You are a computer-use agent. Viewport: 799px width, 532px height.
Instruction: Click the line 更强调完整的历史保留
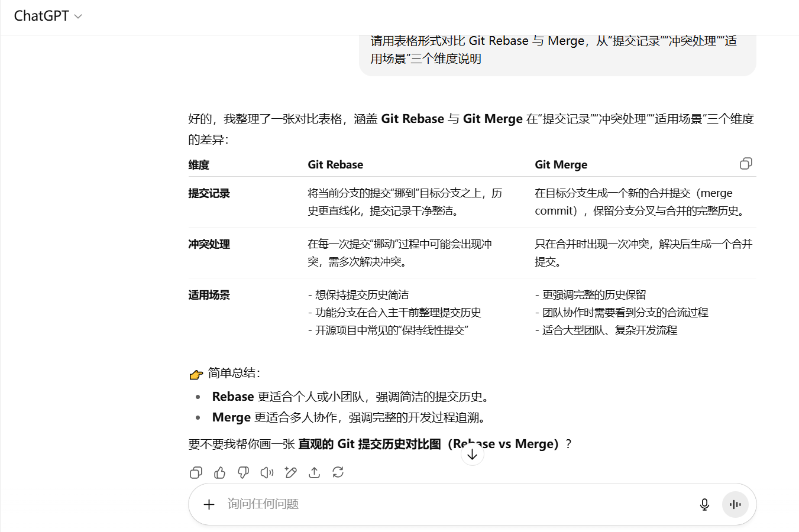click(x=590, y=295)
